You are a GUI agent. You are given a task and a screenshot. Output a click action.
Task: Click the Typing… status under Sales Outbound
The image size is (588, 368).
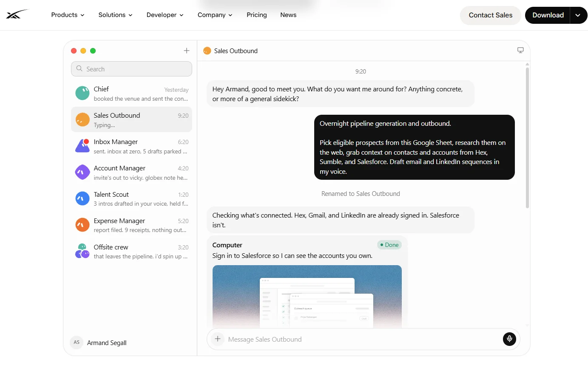[x=105, y=125]
